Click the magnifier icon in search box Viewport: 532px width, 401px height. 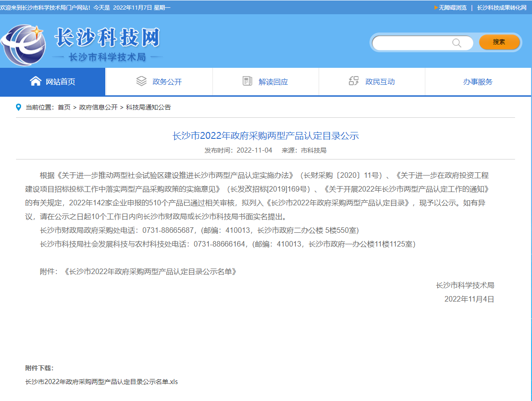click(x=456, y=43)
